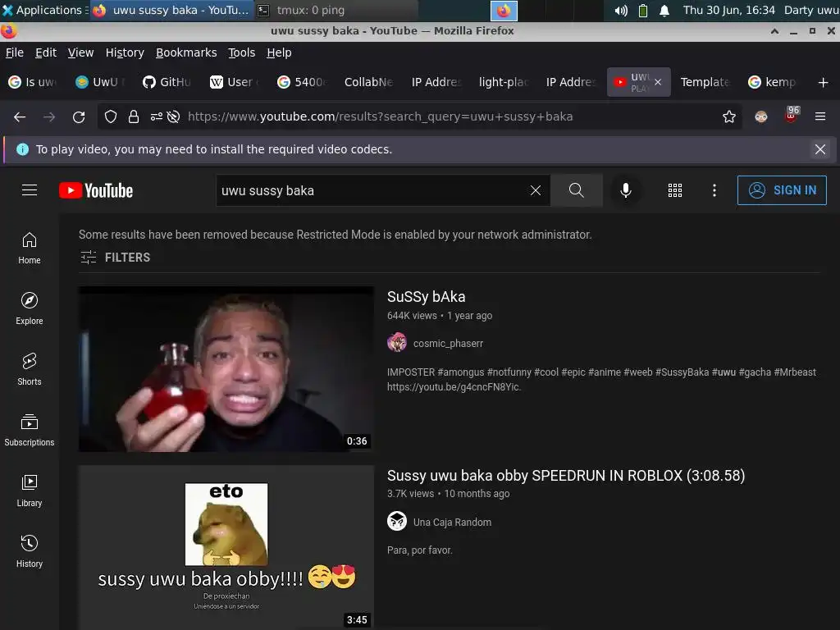Open Shorts in sidebar
This screenshot has height=630, width=840.
pyautogui.click(x=30, y=369)
